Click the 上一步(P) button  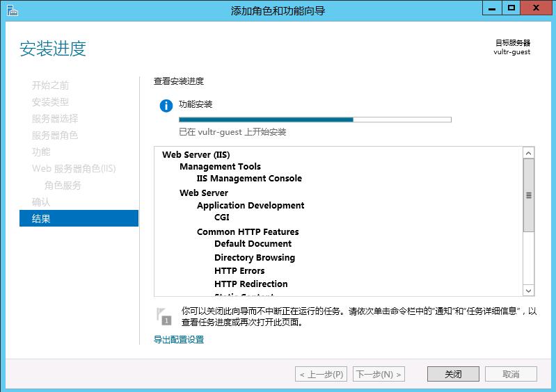[321, 374]
